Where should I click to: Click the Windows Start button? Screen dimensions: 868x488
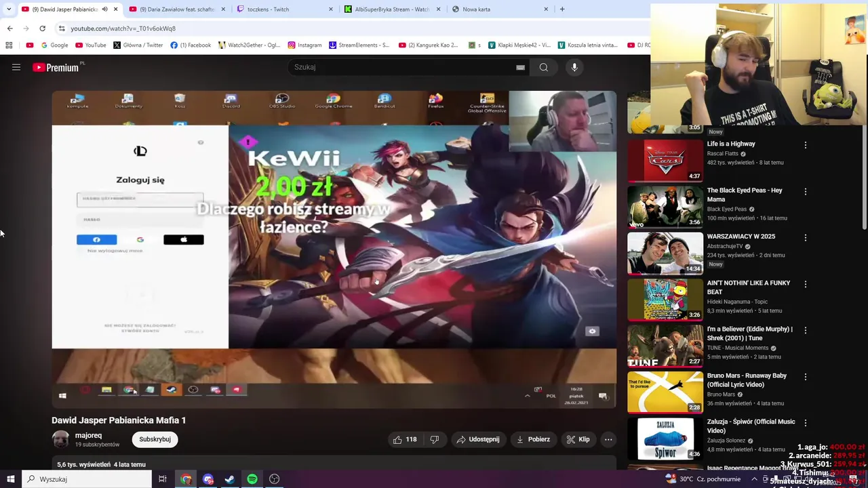[x=10, y=479]
